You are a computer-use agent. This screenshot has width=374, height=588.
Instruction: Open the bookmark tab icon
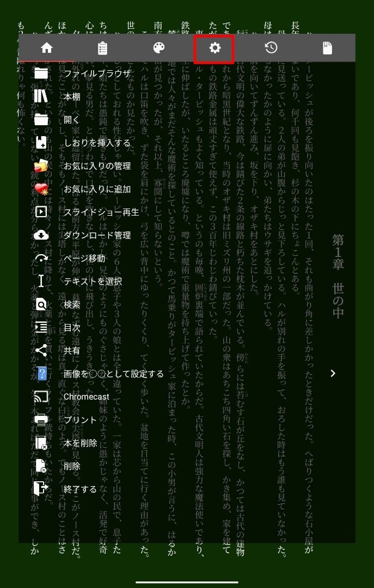tap(328, 48)
